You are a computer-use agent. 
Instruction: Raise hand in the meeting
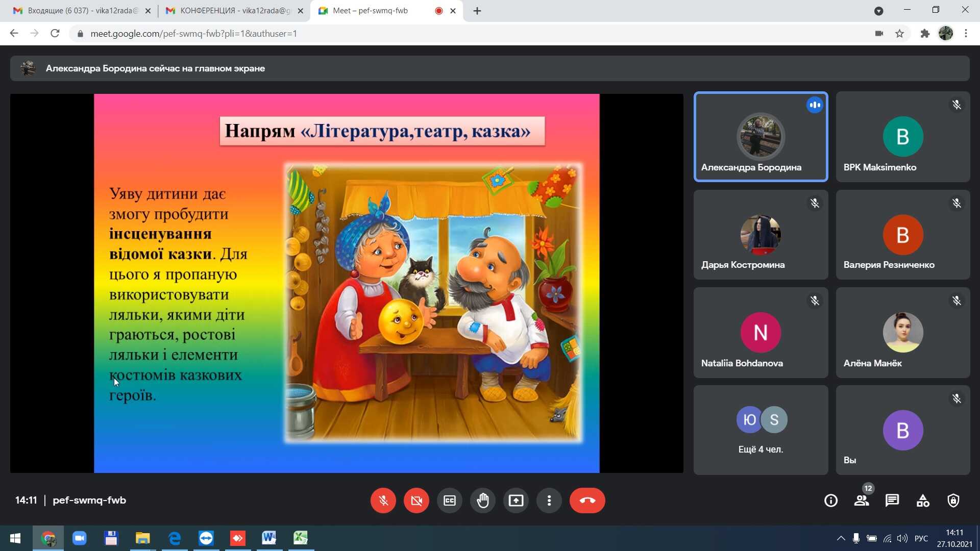coord(482,500)
